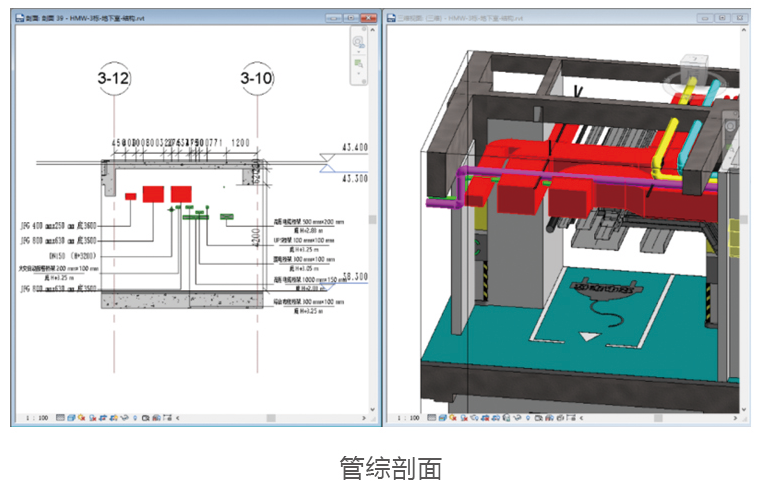Open visual style in section view control bar
Image resolution: width=762 pixels, height=492 pixels.
(71, 418)
